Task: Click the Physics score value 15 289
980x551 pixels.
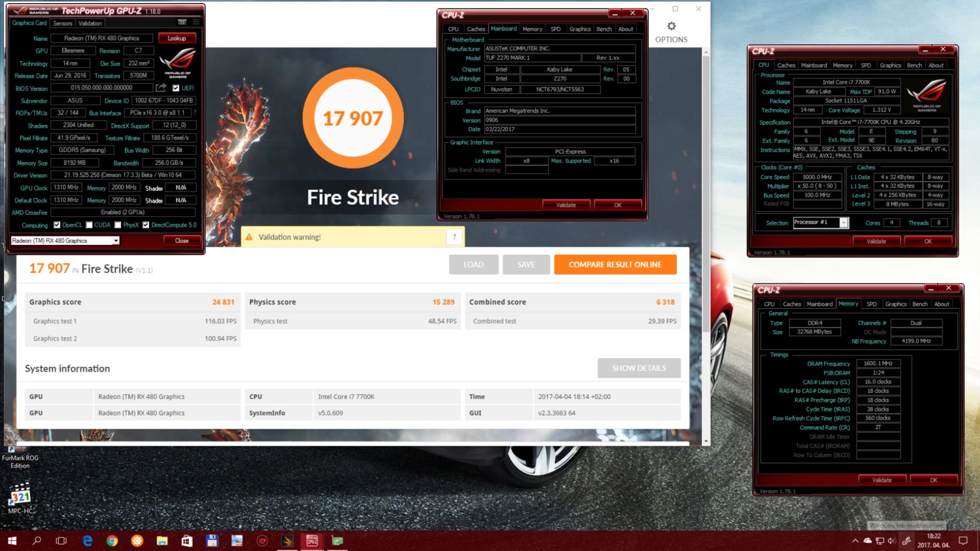Action: click(x=443, y=302)
